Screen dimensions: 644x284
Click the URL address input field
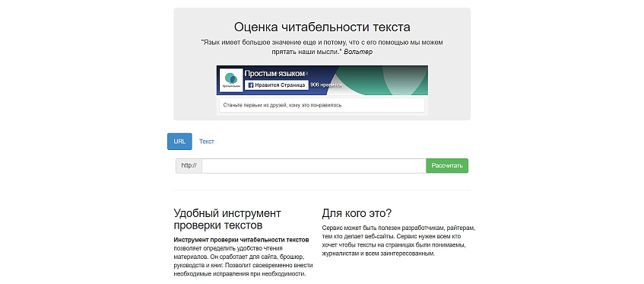click(314, 166)
